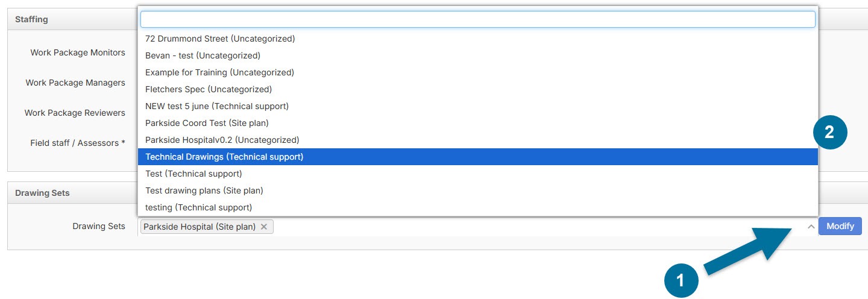Select Test drawing plans (Site plan)
868x299 pixels.
coord(204,190)
